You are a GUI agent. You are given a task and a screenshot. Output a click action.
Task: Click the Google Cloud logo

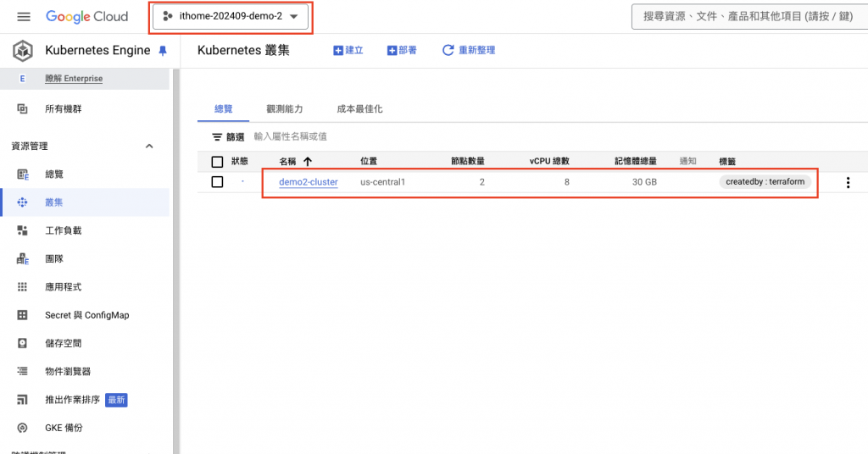pos(87,17)
